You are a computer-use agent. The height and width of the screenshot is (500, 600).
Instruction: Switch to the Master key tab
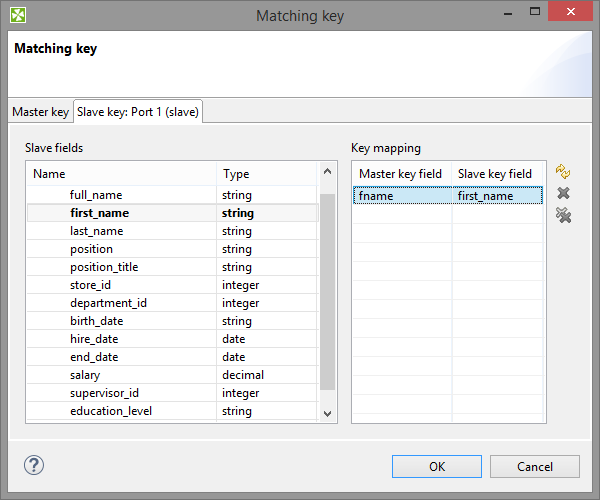pos(40,112)
